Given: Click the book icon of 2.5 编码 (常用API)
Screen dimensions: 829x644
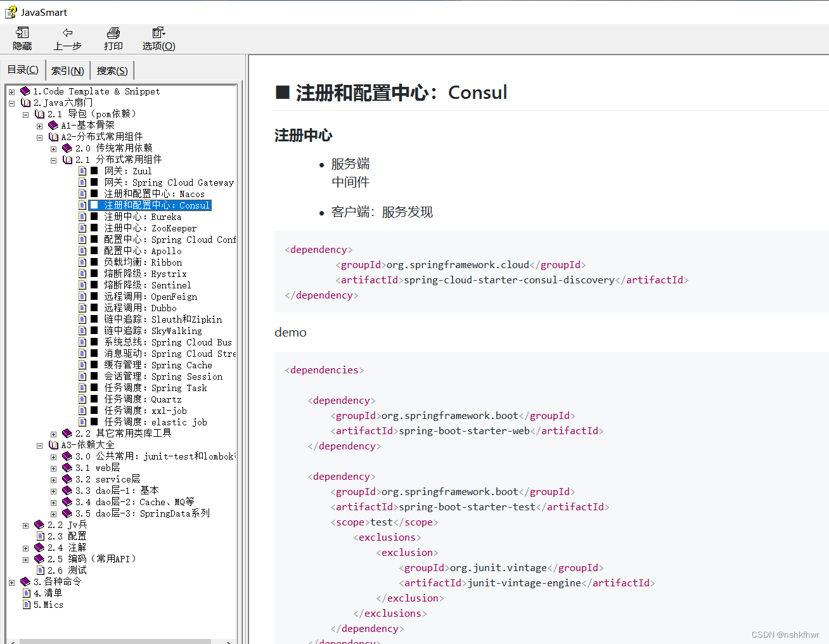Looking at the screenshot, I should click(39, 559).
